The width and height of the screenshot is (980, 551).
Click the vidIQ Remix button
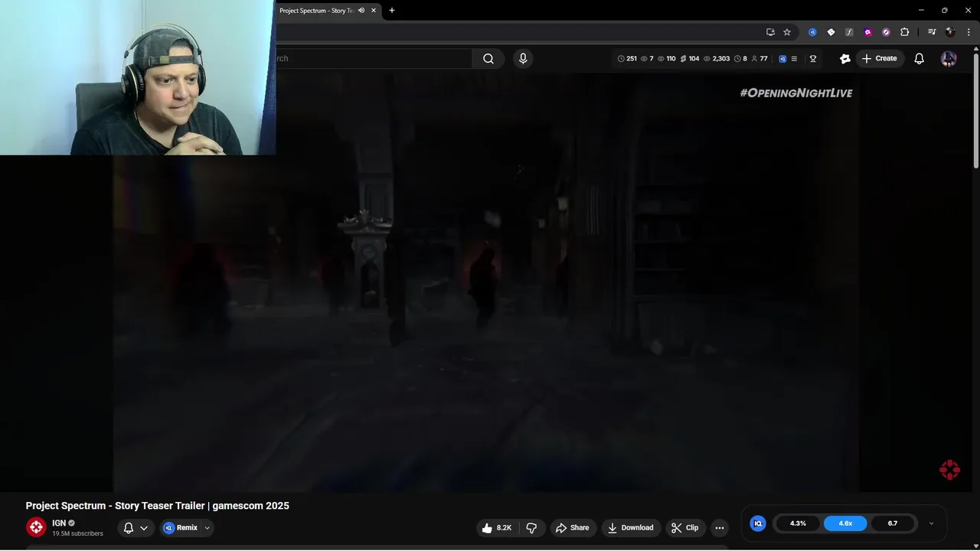click(x=181, y=528)
